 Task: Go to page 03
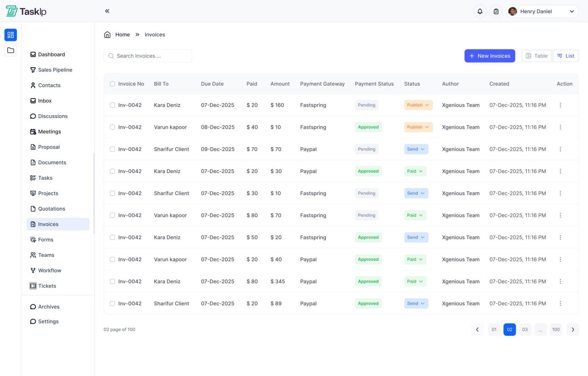[x=525, y=329]
